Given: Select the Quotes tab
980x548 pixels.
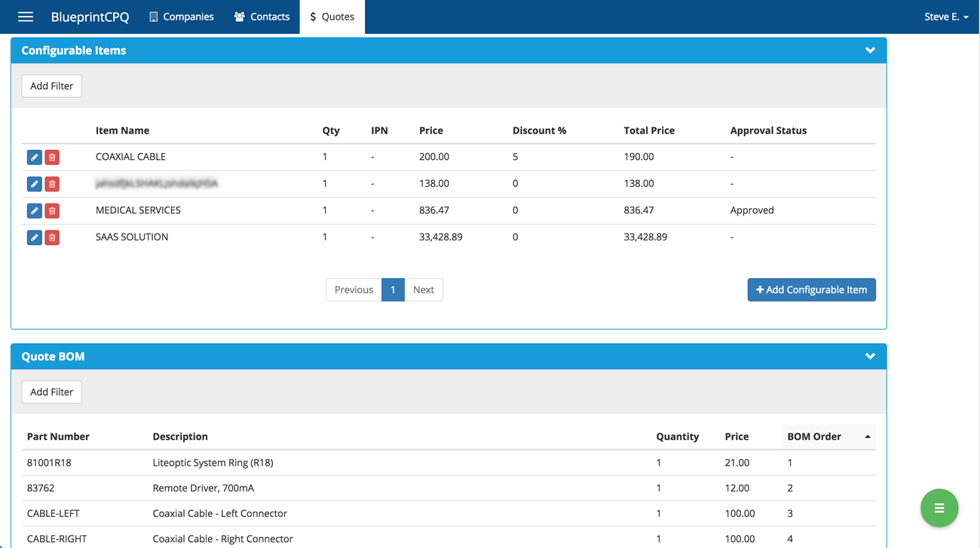Looking at the screenshot, I should pyautogui.click(x=332, y=17).
